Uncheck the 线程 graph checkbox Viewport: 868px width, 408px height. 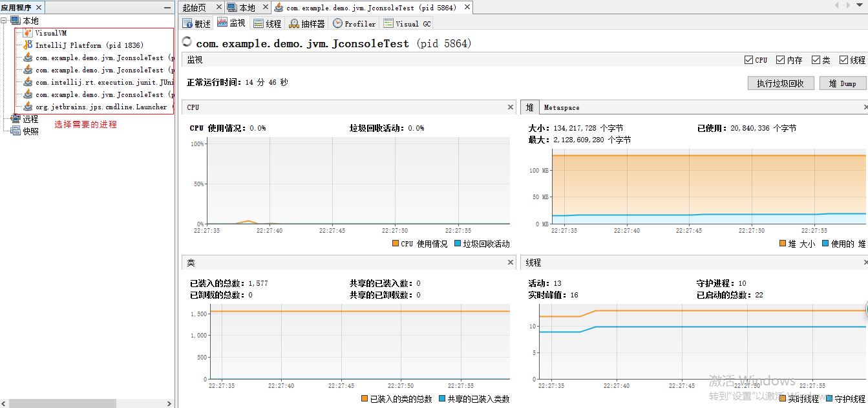(x=843, y=59)
